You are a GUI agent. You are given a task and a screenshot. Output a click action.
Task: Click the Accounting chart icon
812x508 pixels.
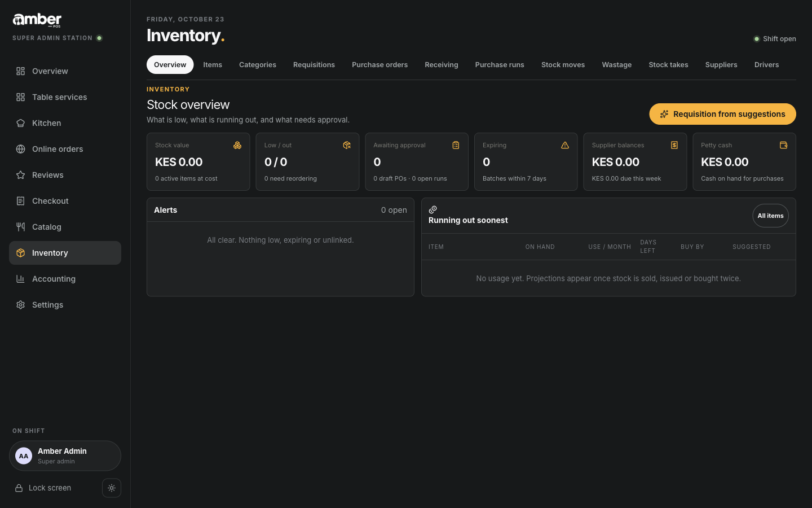pos(20,279)
